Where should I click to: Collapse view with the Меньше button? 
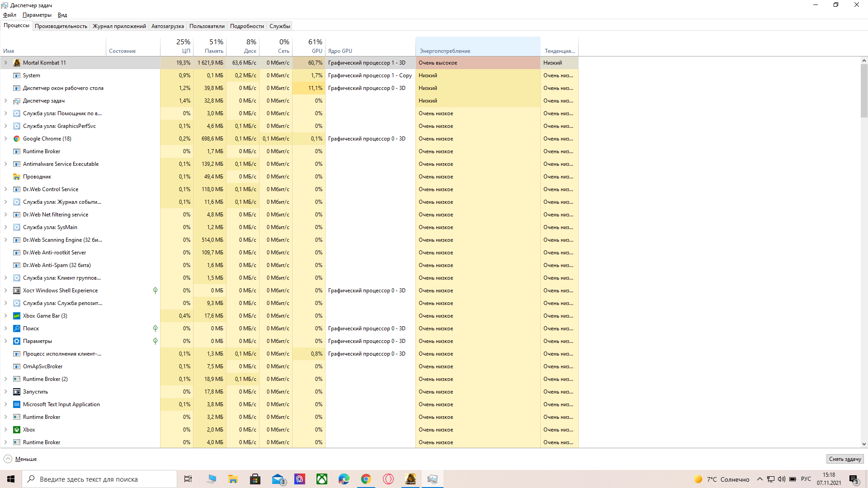20,459
